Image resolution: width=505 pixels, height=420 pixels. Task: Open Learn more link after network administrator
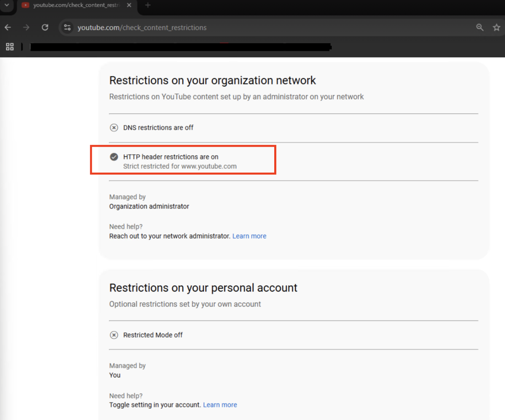point(249,236)
